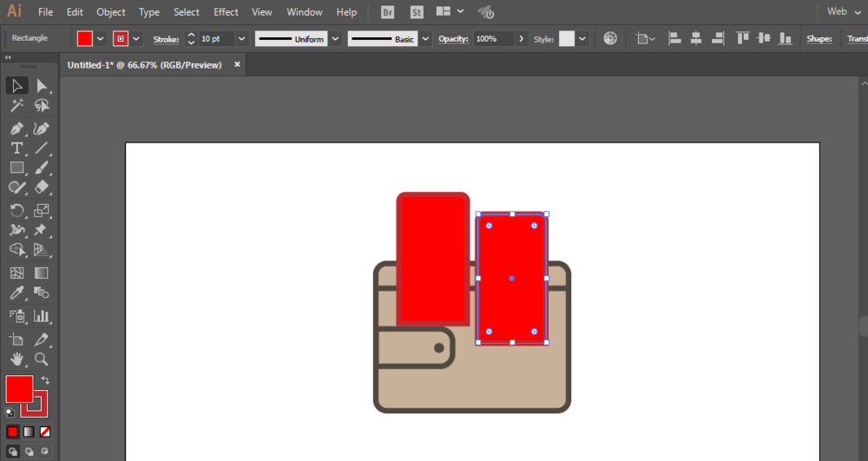Pick the Magic Wand tool
The height and width of the screenshot is (461, 868).
16,106
